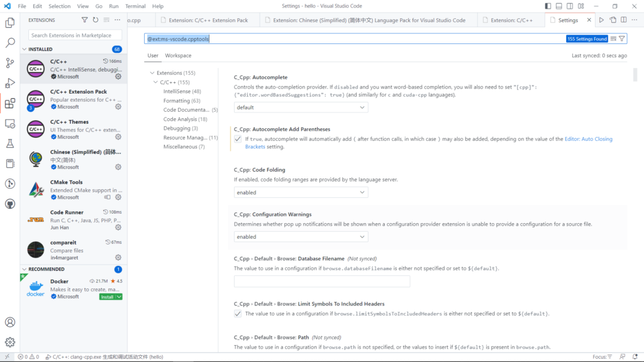
Task: Open the Accounts icon in activity bar
Action: [x=10, y=322]
